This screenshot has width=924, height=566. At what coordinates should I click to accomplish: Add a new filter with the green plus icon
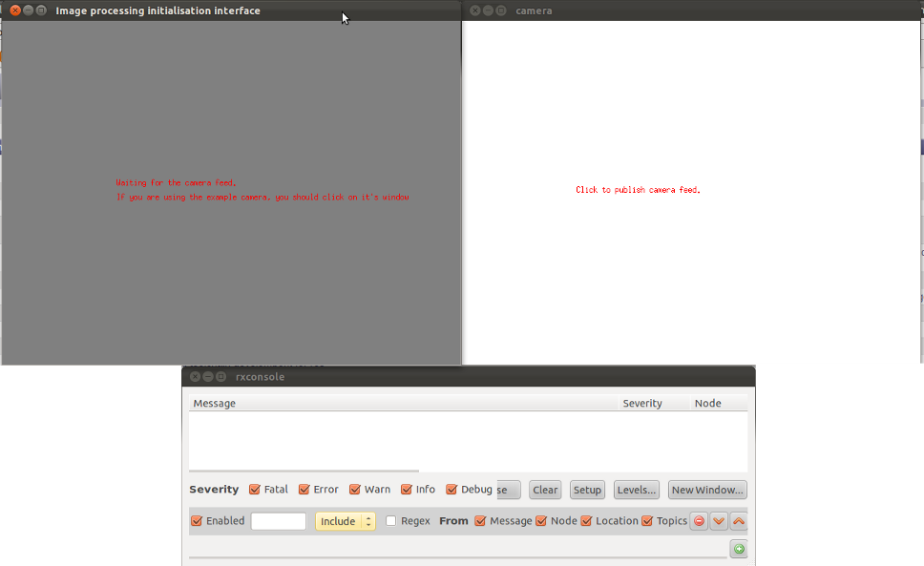tap(738, 549)
